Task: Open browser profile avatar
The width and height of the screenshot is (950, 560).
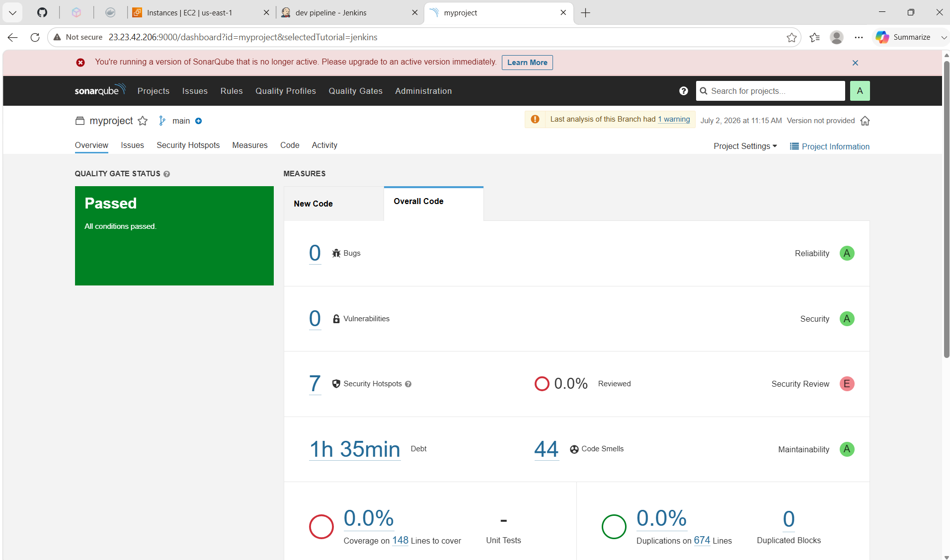Action: coord(837,37)
